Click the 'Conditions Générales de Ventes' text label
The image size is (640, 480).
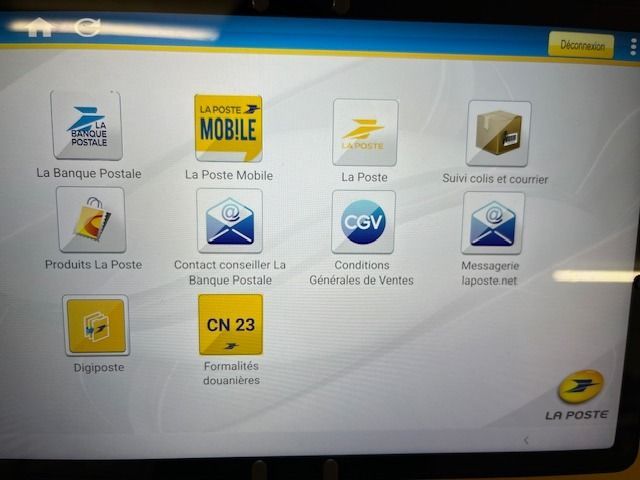[361, 273]
